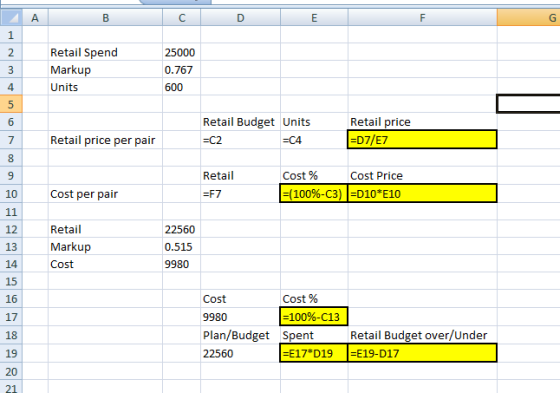
Task: Click yellow cell with formula =D10*E10
Action: tap(422, 194)
